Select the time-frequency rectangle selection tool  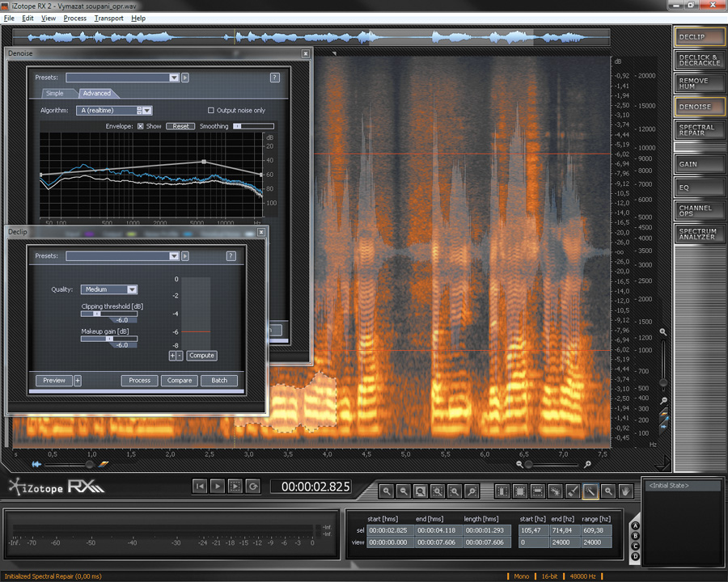(x=520, y=491)
